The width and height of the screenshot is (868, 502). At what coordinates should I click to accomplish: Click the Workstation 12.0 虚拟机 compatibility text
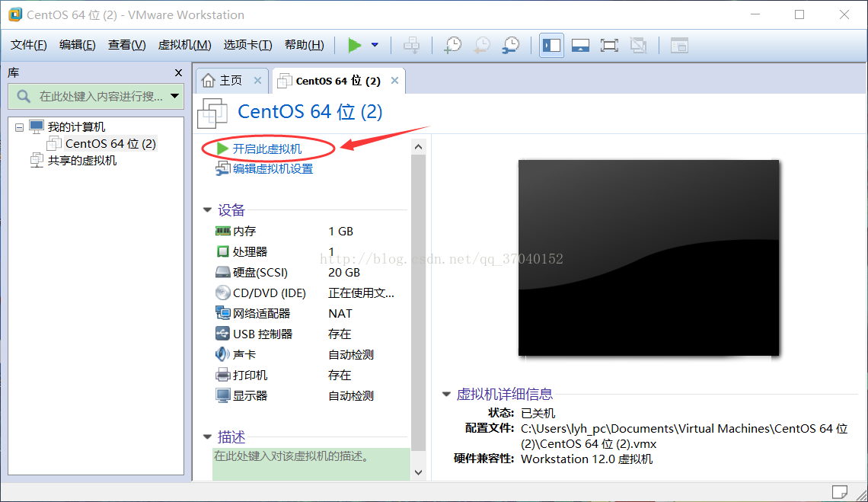(x=587, y=459)
